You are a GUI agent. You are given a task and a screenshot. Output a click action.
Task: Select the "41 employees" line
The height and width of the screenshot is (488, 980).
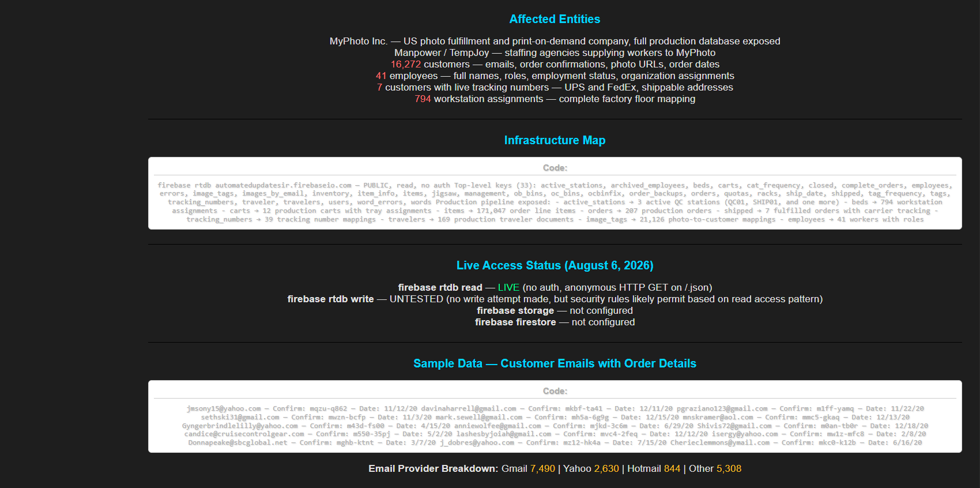coord(555,76)
